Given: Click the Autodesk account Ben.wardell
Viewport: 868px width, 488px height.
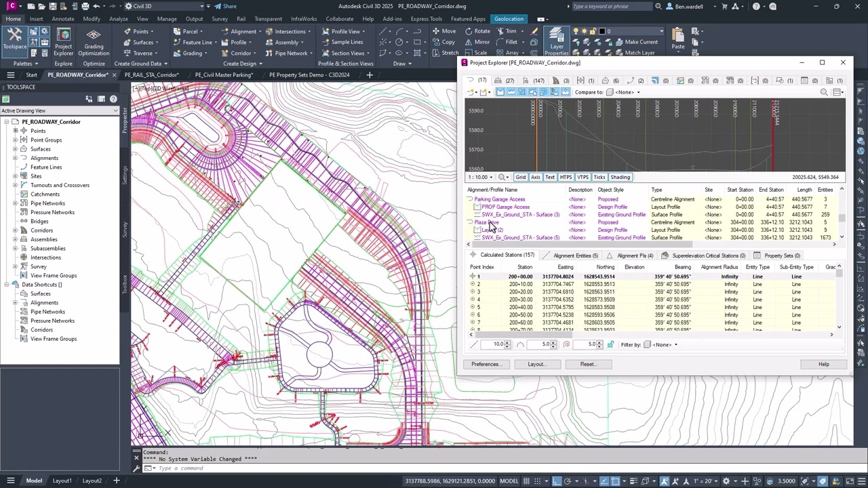Looking at the screenshot, I should (690, 6).
